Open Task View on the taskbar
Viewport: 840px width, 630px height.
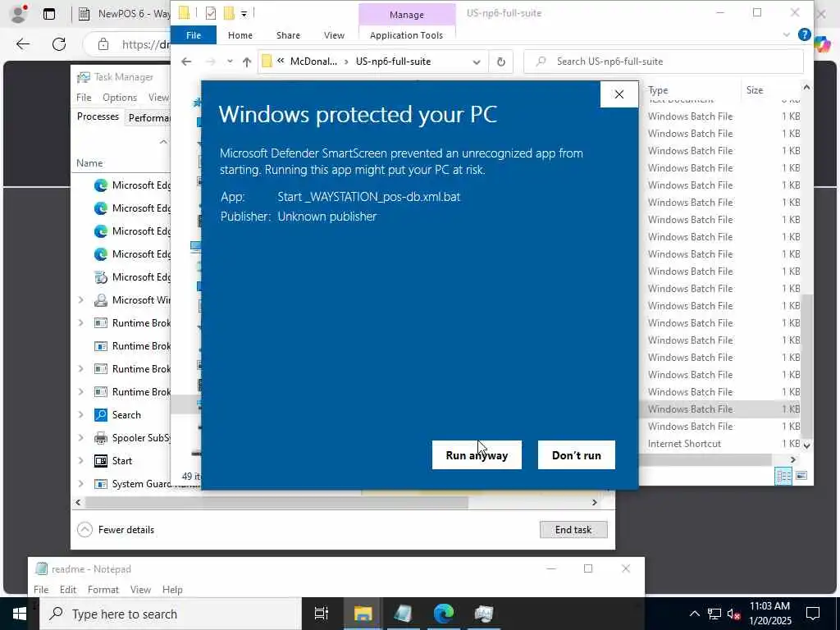click(322, 614)
